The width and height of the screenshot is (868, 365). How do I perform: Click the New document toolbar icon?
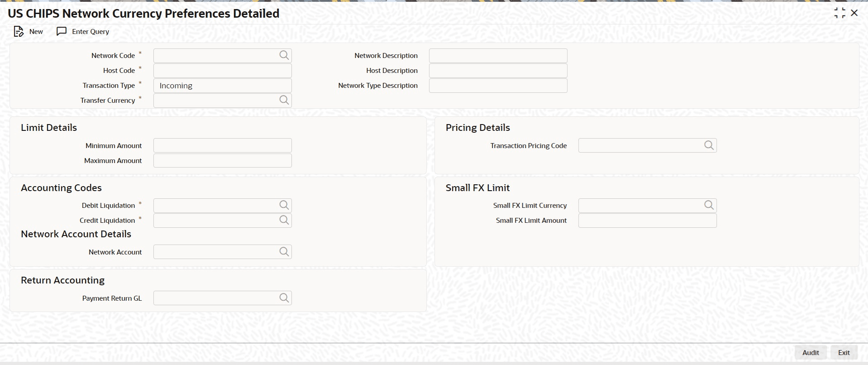click(19, 31)
